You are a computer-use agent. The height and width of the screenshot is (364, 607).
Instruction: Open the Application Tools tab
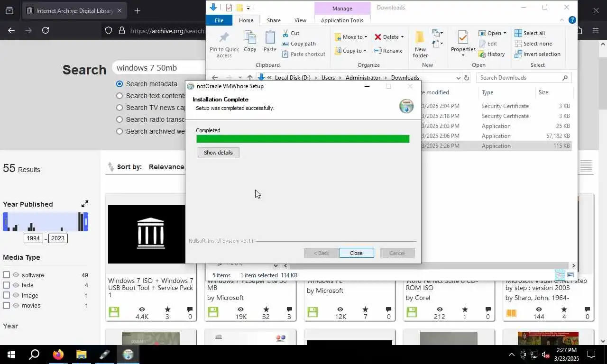(x=342, y=20)
